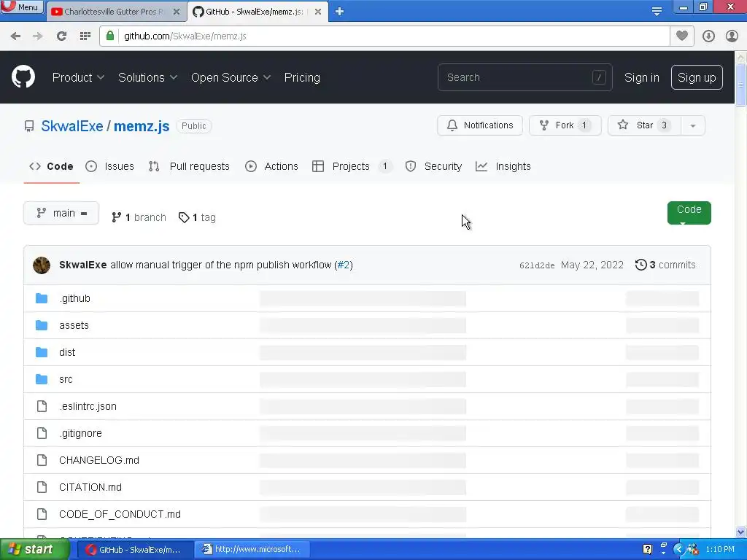This screenshot has height=560, width=747.
Task: Open the Insights tab
Action: (503, 166)
